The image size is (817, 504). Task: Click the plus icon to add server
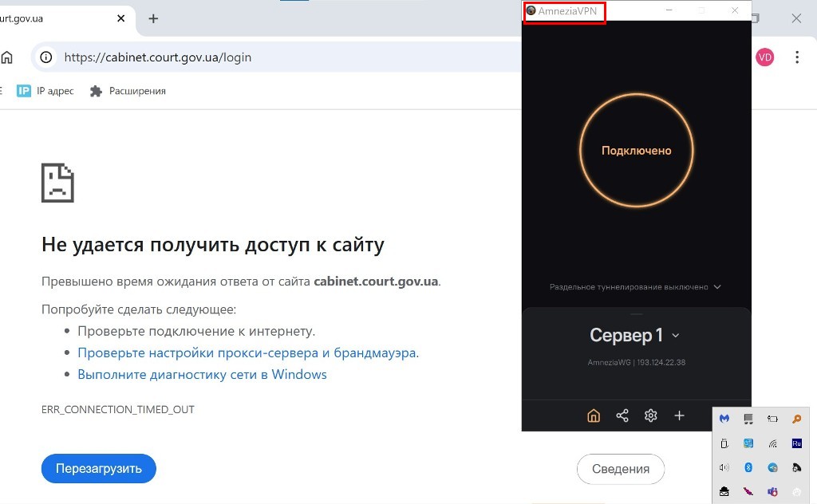tap(679, 415)
